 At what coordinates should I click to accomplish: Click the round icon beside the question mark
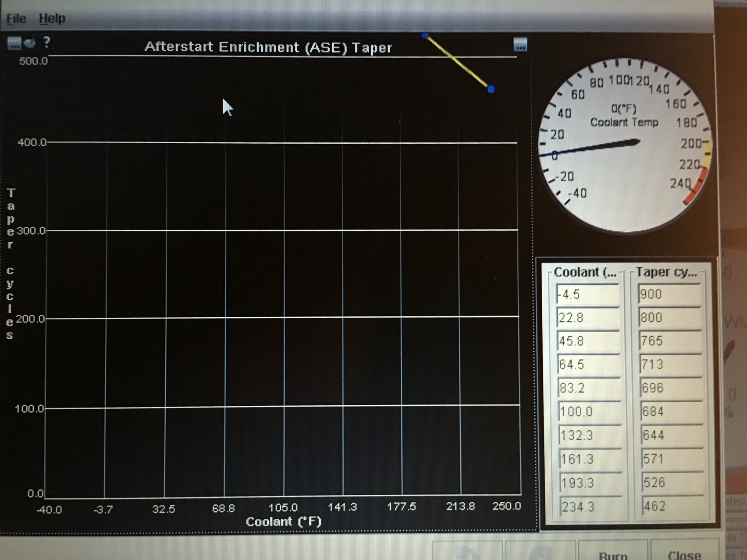tap(30, 43)
